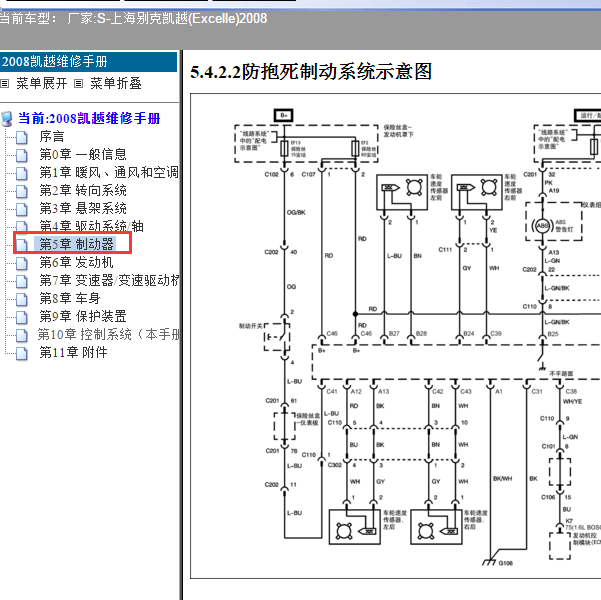Viewport: 601px width, 600px height.
Task: Open 第6章 发动机
Action: [x=76, y=263]
